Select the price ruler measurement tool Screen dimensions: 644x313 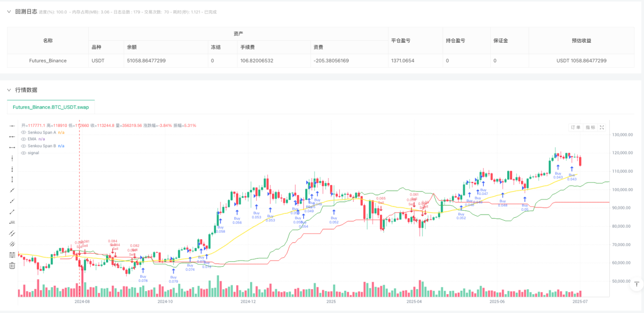click(x=12, y=222)
